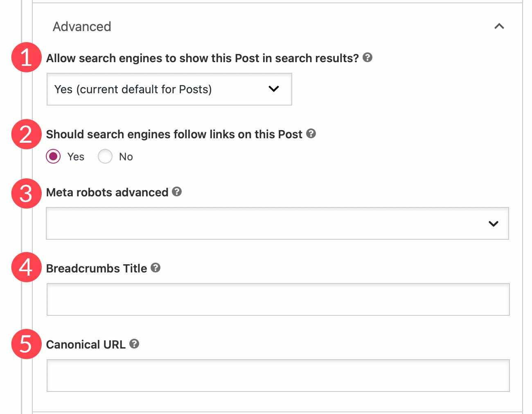The height and width of the screenshot is (414, 532).
Task: Click the down arrow of the Meta robots select
Action: [494, 223]
